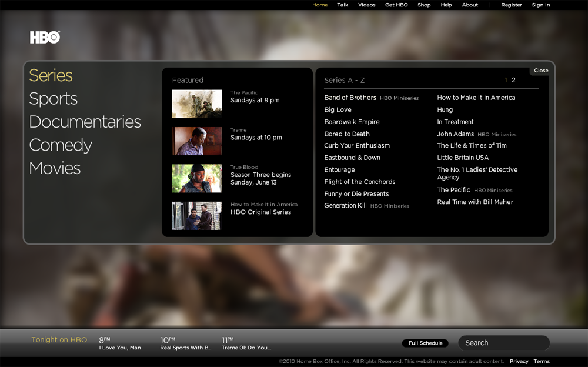Click 'Sundays at 9 pm' featured text
This screenshot has width=588, height=367.
pos(255,100)
